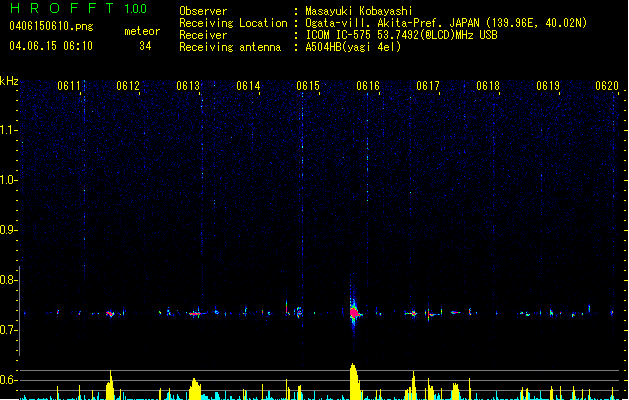This screenshot has height=400, width=629.
Task: Click the Receiving antenna label
Action: (x=230, y=47)
